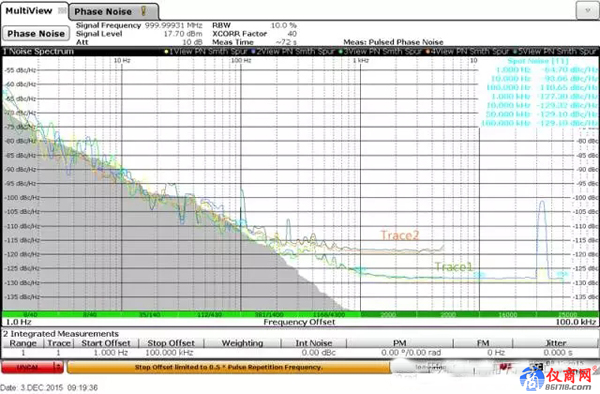600x394 pixels.
Task: Click the PM column header
Action: pos(399,343)
